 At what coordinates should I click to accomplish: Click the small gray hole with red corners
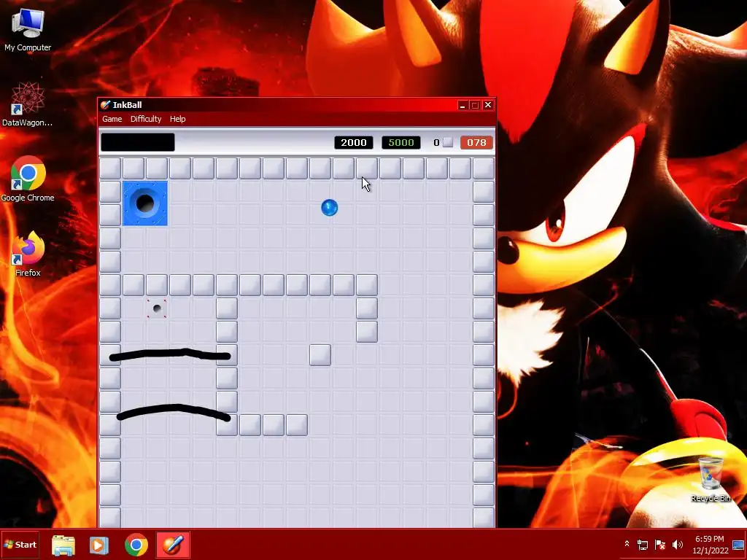point(157,308)
